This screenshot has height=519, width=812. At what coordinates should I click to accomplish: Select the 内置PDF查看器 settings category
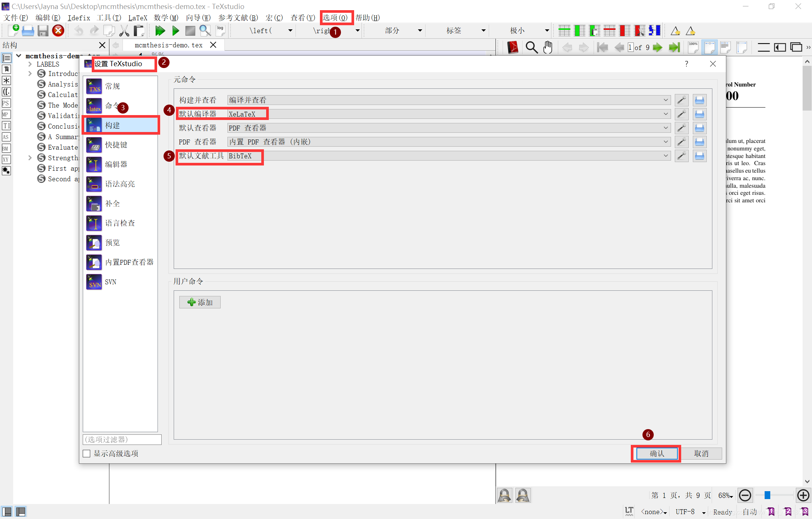[121, 262]
